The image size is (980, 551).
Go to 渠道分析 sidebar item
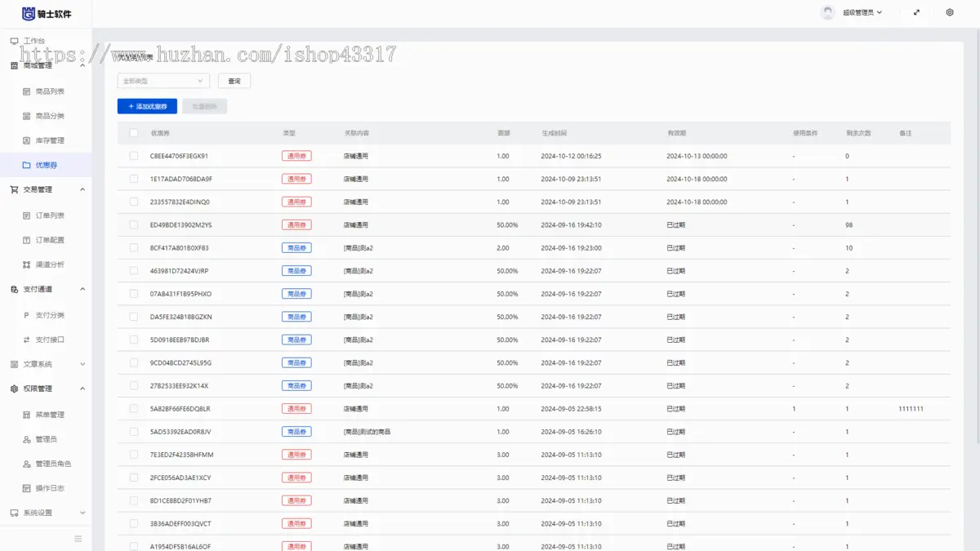pyautogui.click(x=49, y=264)
